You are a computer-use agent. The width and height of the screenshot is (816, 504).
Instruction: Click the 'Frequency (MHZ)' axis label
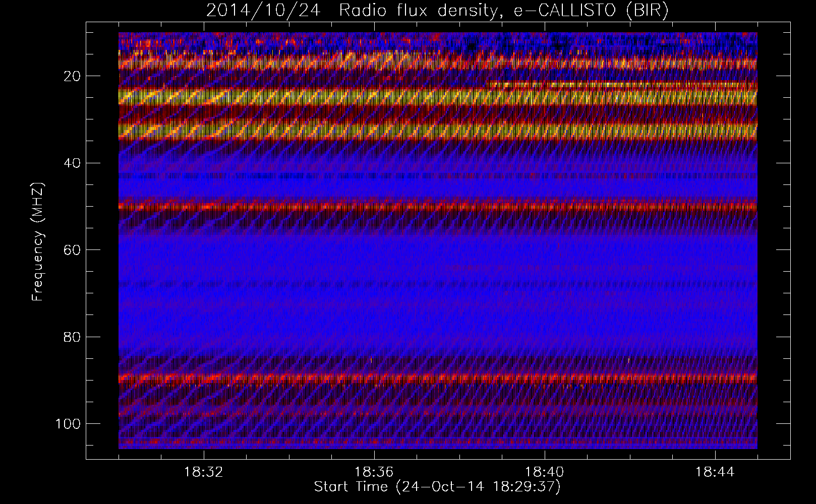click(38, 241)
